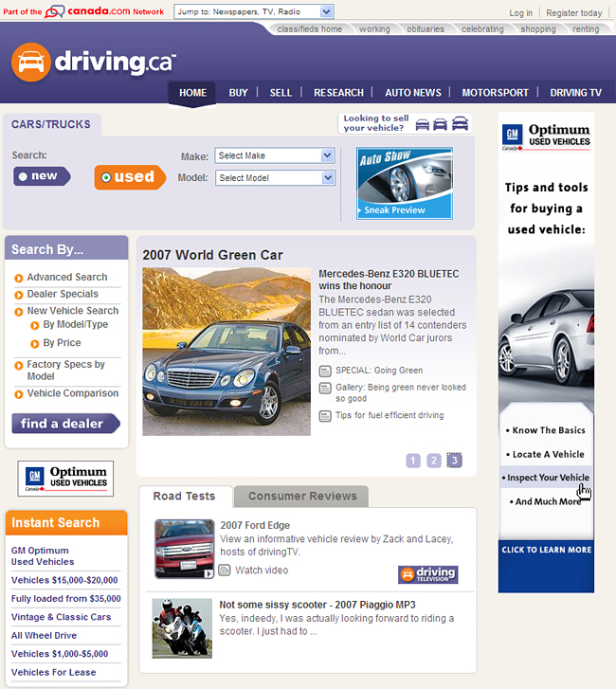Screen dimensions: 616x689
Task: Click the document icon beside SPECIAL: Going Green
Action: click(x=325, y=371)
